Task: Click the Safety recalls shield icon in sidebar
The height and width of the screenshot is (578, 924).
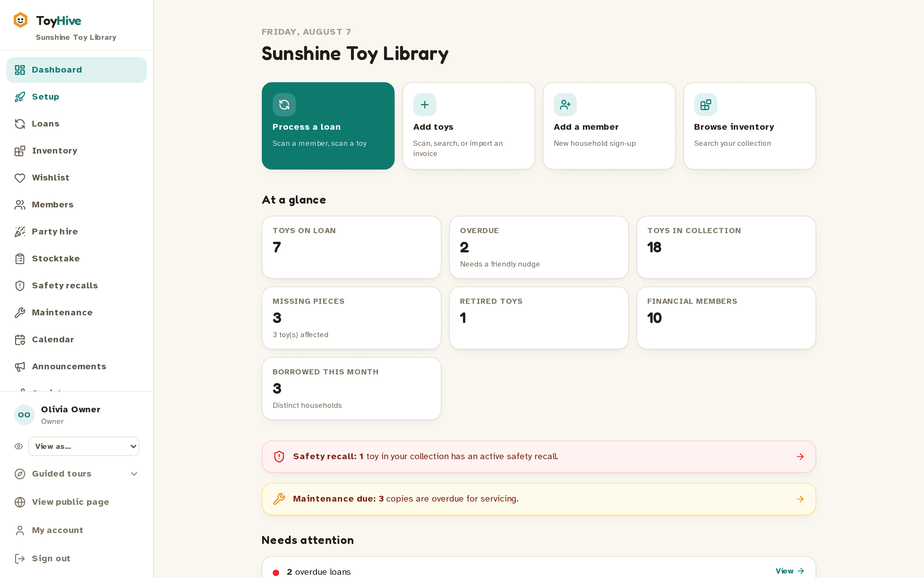Action: point(20,285)
